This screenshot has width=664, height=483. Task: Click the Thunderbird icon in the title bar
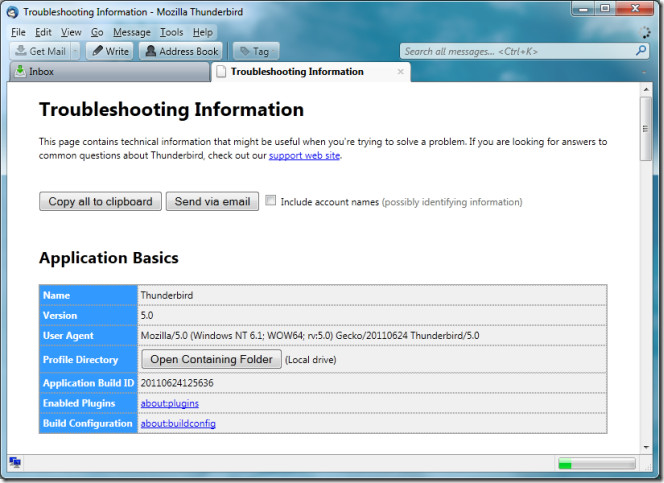[x=13, y=12]
